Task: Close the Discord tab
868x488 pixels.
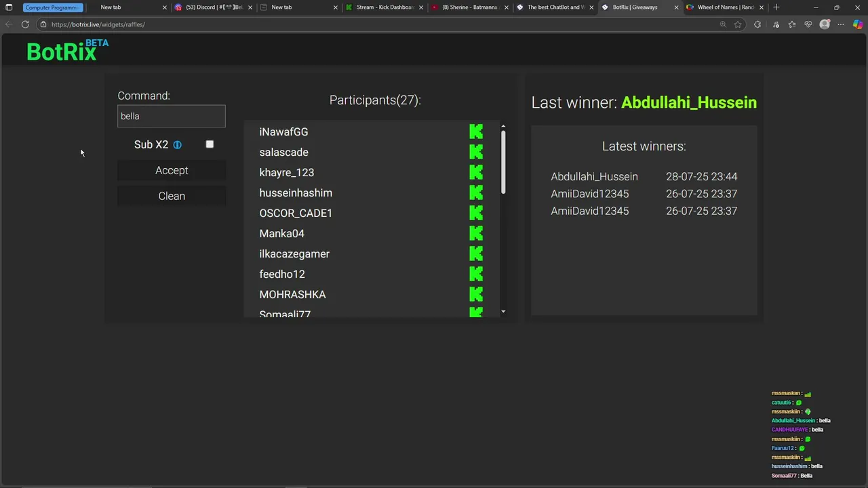Action: tap(250, 7)
